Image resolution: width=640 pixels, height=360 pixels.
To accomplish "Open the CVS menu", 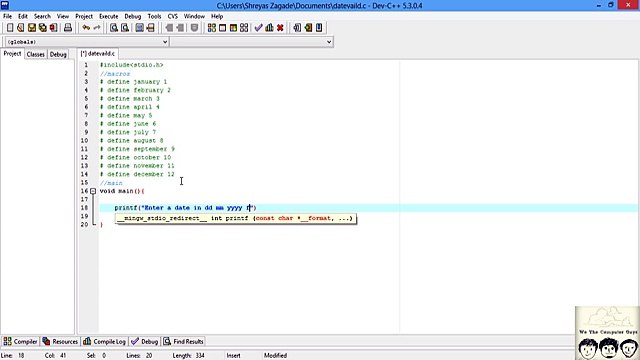I will [x=173, y=16].
